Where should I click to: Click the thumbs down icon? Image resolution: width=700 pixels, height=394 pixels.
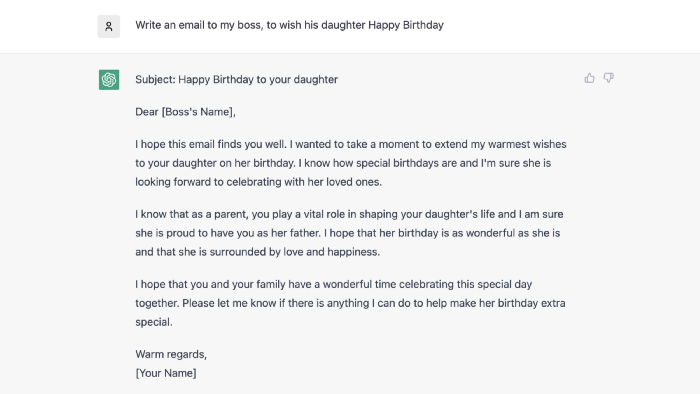click(x=608, y=78)
